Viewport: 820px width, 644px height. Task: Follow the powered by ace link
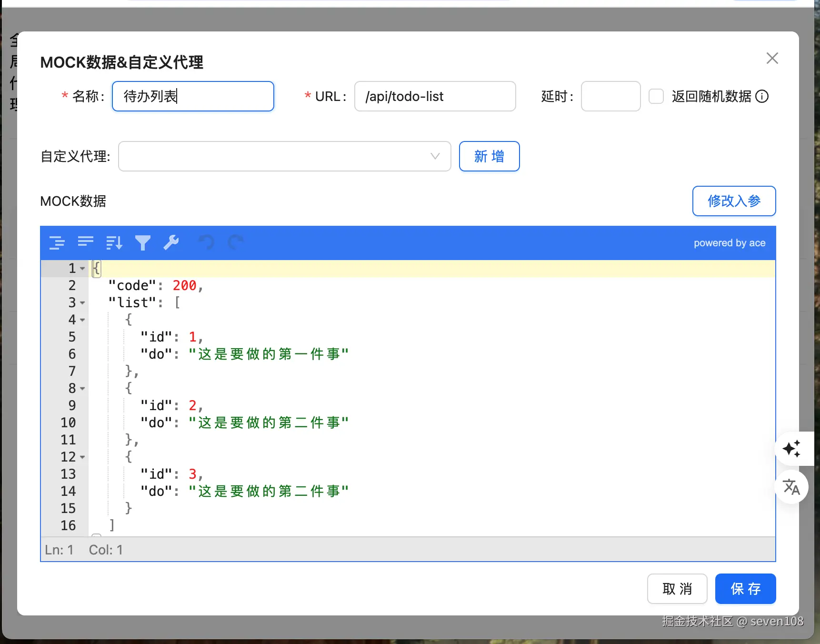click(730, 243)
